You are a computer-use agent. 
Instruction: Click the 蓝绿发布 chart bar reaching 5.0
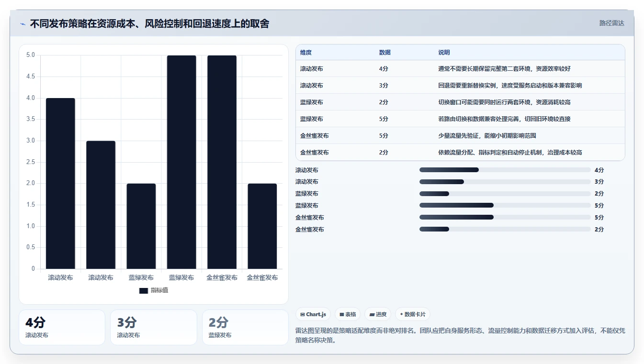(x=181, y=162)
